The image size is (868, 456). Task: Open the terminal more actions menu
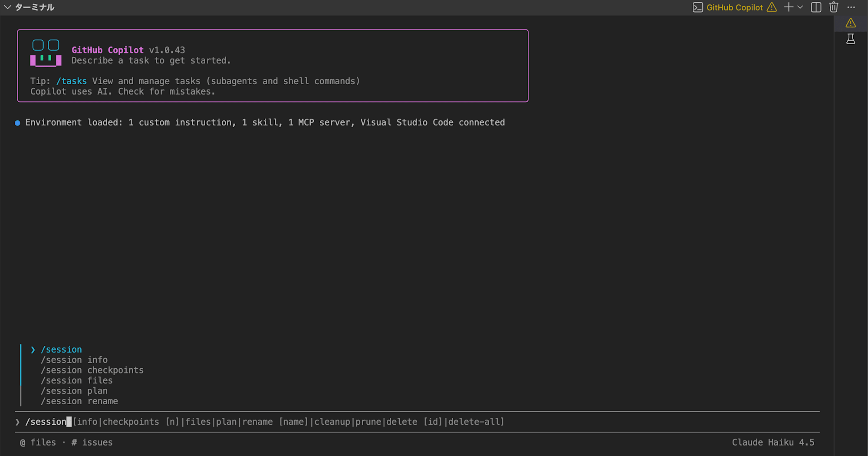pos(851,7)
